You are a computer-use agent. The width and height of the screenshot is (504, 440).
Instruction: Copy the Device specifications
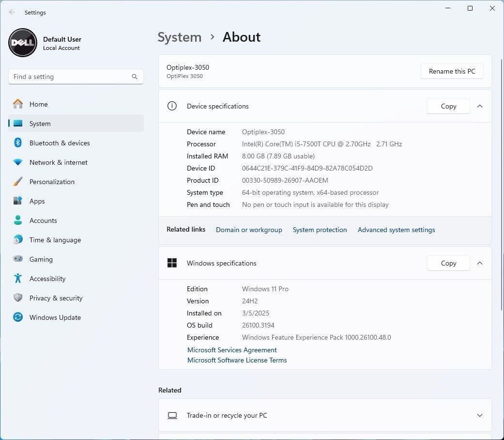click(448, 106)
